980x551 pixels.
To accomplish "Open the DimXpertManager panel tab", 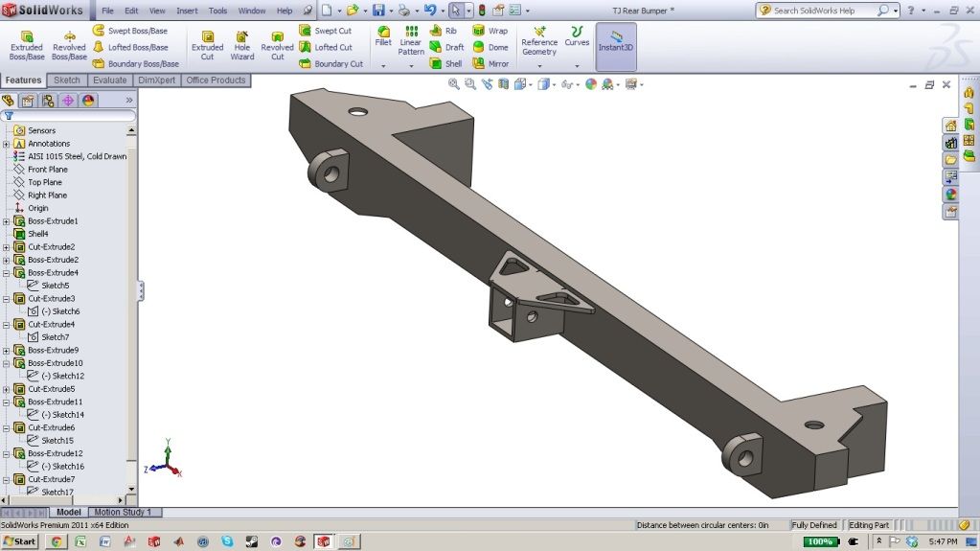I will pyautogui.click(x=67, y=100).
